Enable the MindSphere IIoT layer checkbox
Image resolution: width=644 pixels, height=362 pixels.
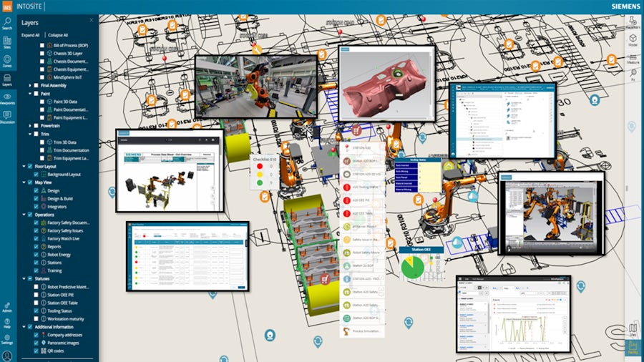pos(42,77)
